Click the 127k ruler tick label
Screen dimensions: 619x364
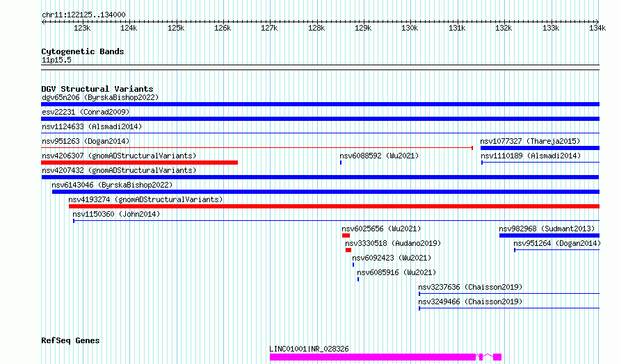coord(269,28)
